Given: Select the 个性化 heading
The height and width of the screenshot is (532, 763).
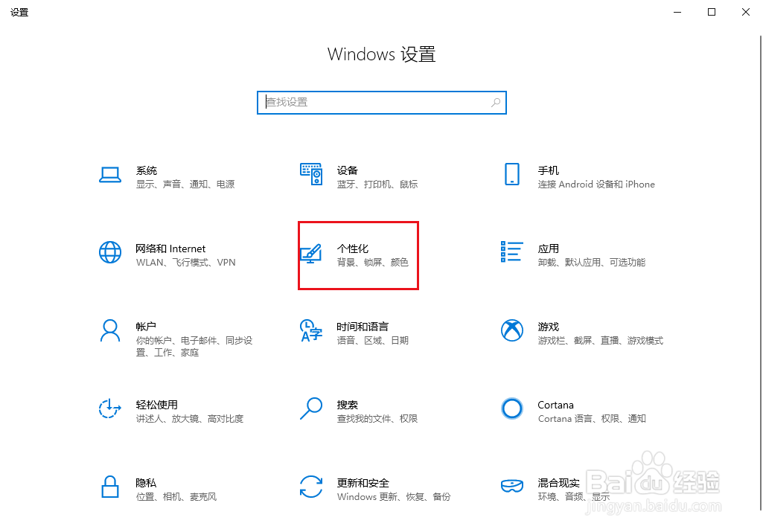Looking at the screenshot, I should [x=353, y=249].
